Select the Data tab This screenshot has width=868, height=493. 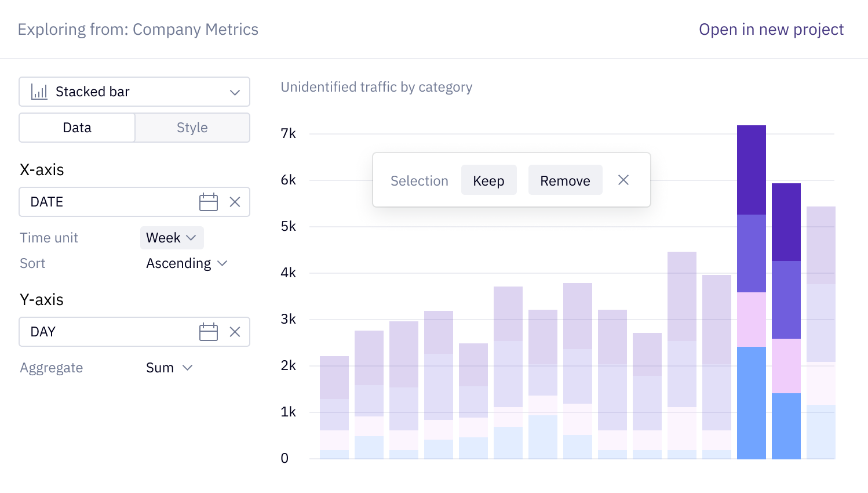click(76, 128)
